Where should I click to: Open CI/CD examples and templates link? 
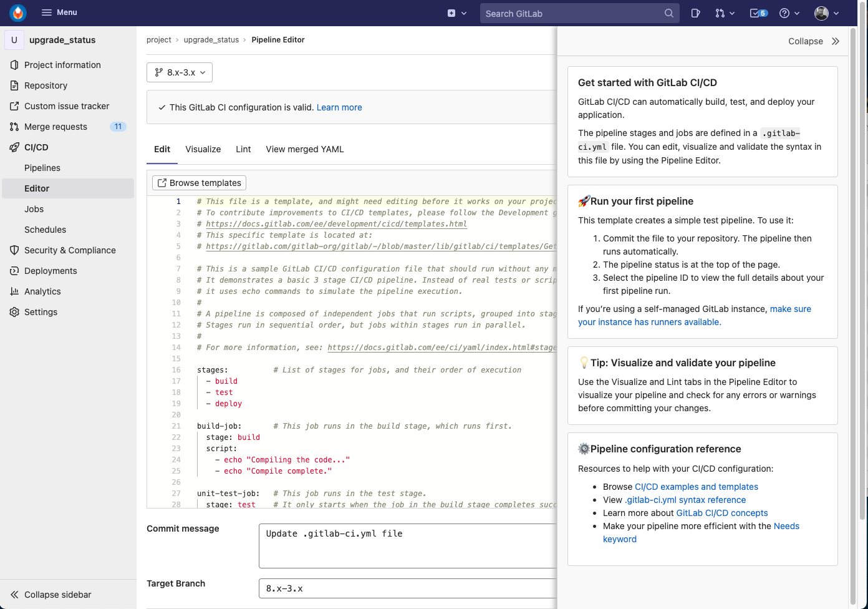[697, 487]
